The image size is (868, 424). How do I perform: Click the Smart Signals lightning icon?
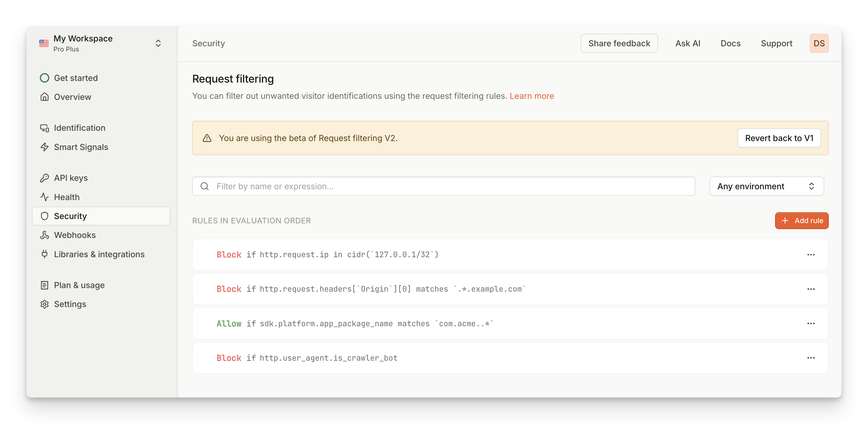pos(44,147)
